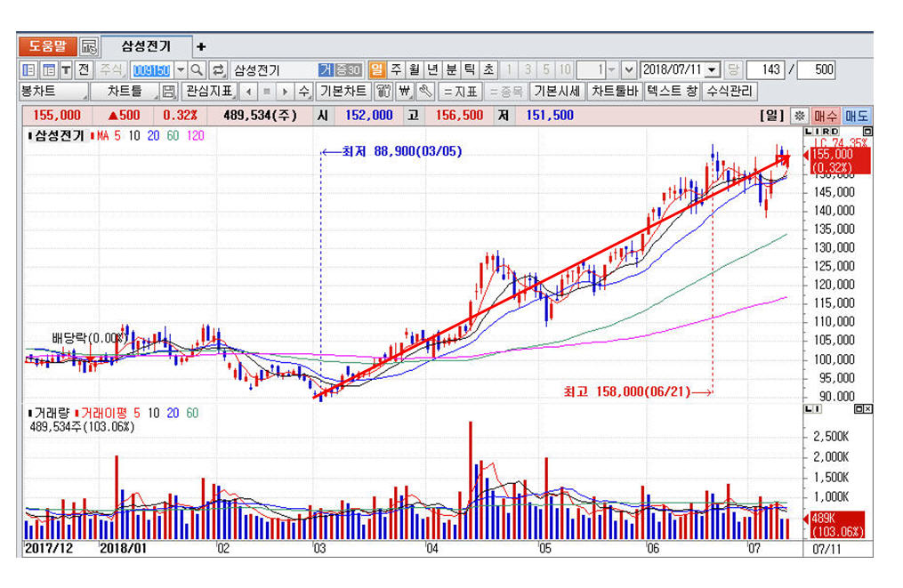903x588 pixels.
Task: Expand the 봉차트 chart type dropdown
Action: point(52,92)
